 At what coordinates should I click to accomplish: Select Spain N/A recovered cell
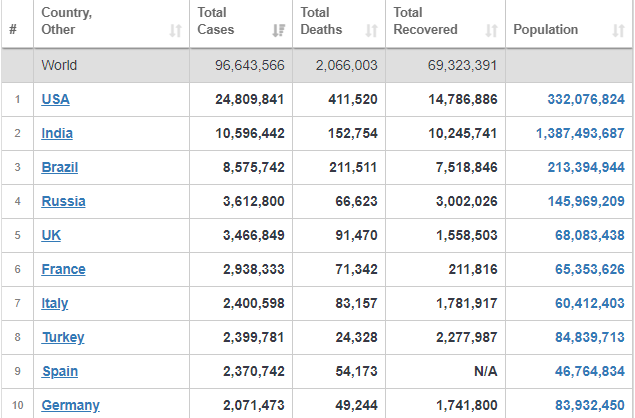point(486,371)
